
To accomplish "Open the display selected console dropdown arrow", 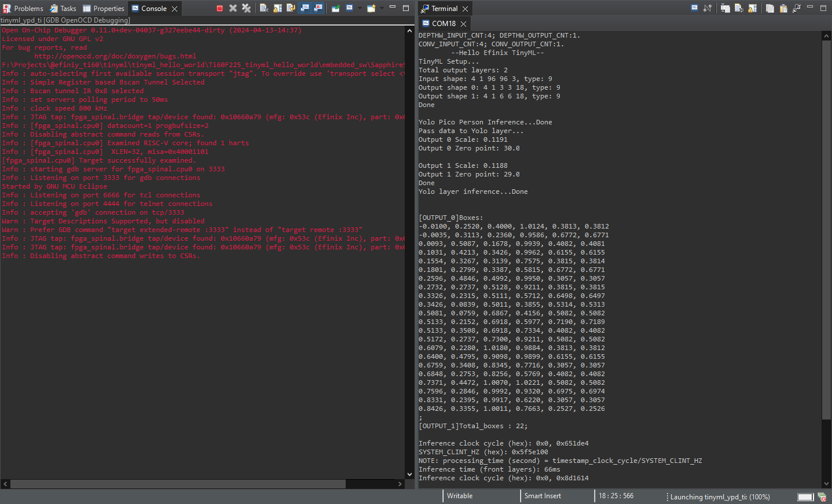I will click(359, 8).
